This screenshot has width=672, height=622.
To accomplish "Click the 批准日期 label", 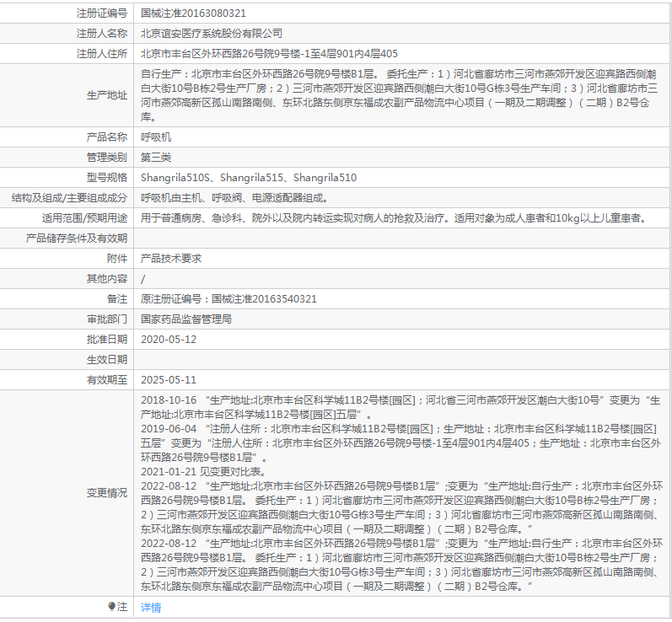I will [107, 340].
